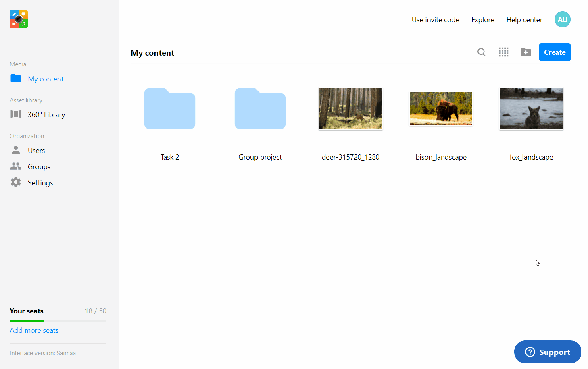Click the bison_landscape file name

[x=441, y=157]
